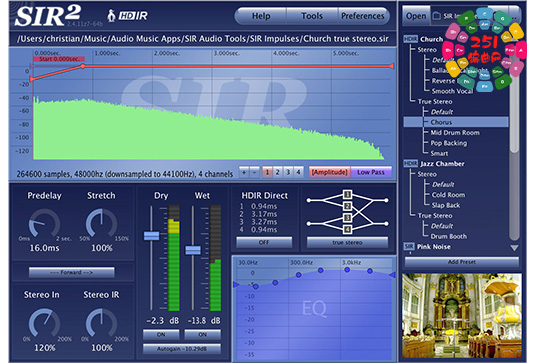Click routing node 2 in the routing diagram
The width and height of the screenshot is (535, 363).
point(347,206)
